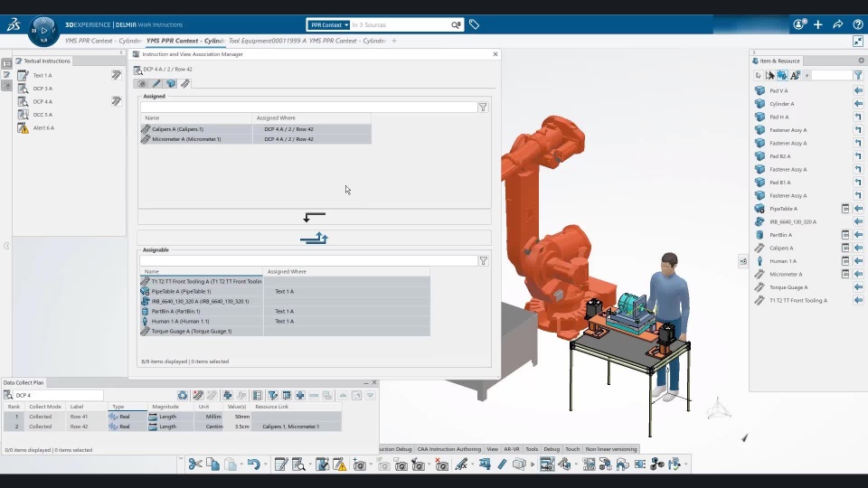Open Help question mark icon
This screenshot has height=488, width=868.
pos(857,24)
